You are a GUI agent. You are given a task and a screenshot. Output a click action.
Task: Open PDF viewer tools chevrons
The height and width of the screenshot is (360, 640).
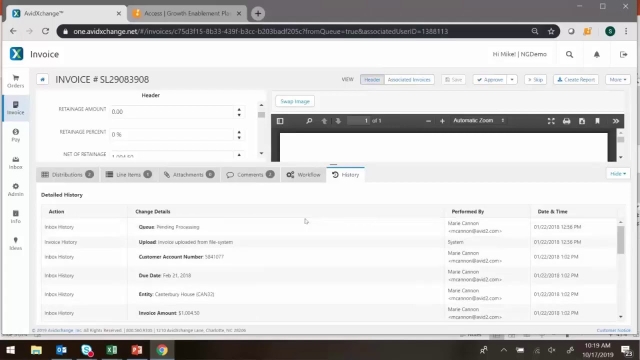pos(616,121)
